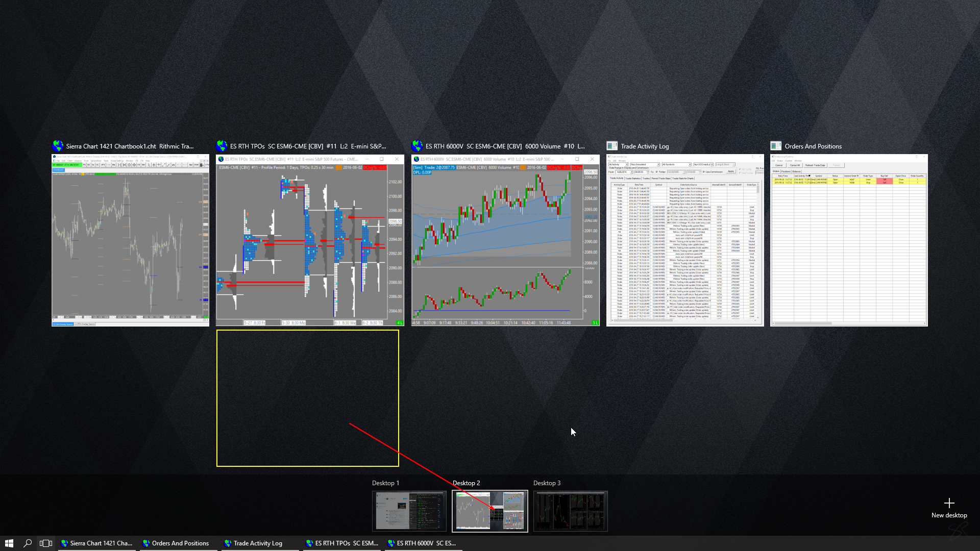The height and width of the screenshot is (551, 980).
Task: Click the taskbar search magnifier icon
Action: [28, 543]
